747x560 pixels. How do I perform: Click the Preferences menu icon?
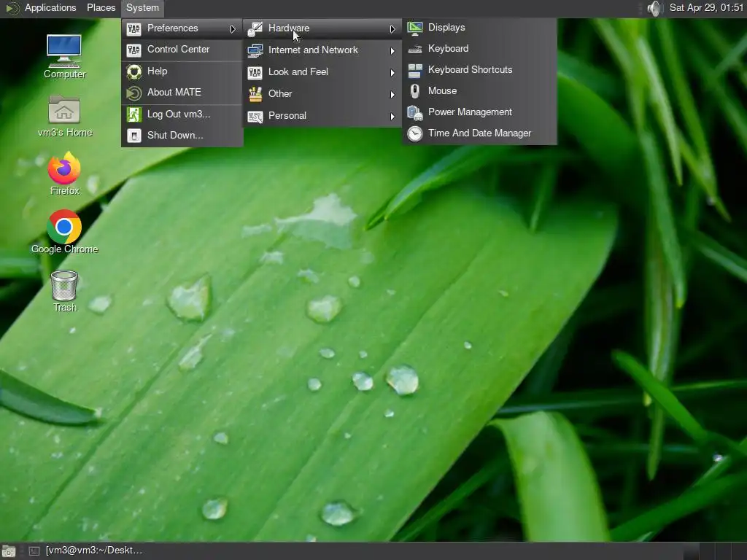[x=134, y=28]
